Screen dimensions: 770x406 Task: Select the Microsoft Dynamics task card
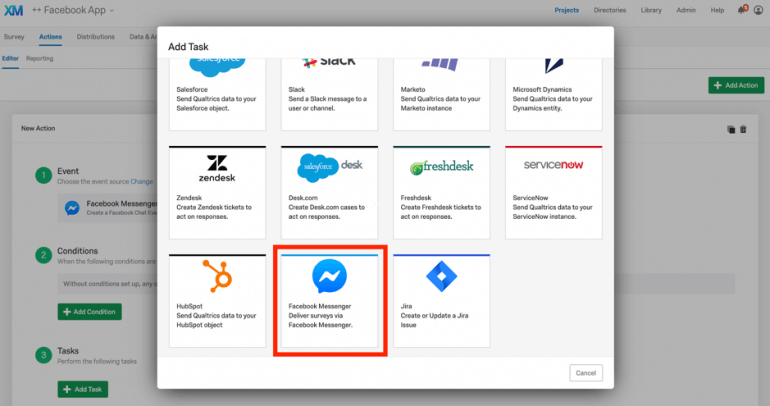pos(553,94)
